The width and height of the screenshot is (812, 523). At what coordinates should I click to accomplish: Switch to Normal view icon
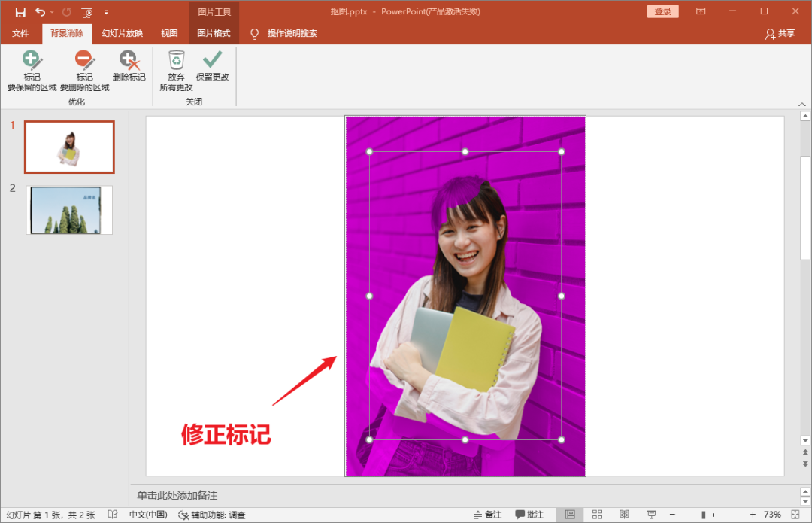point(570,515)
